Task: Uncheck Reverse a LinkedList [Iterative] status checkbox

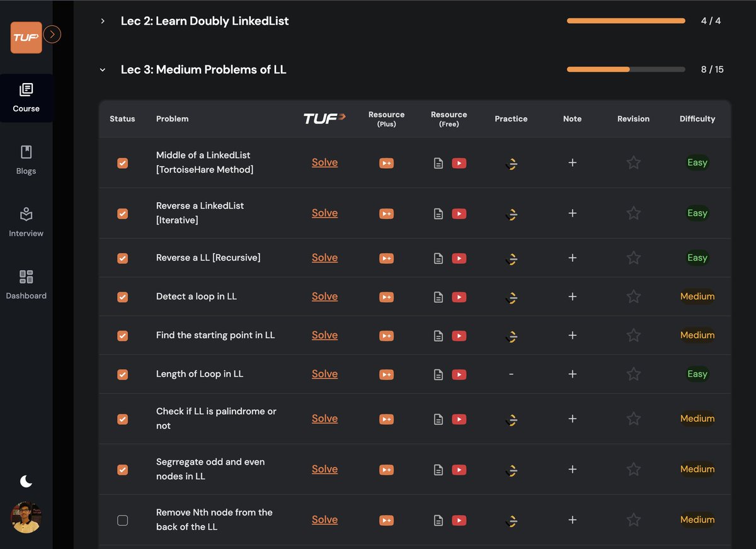Action: (x=123, y=213)
